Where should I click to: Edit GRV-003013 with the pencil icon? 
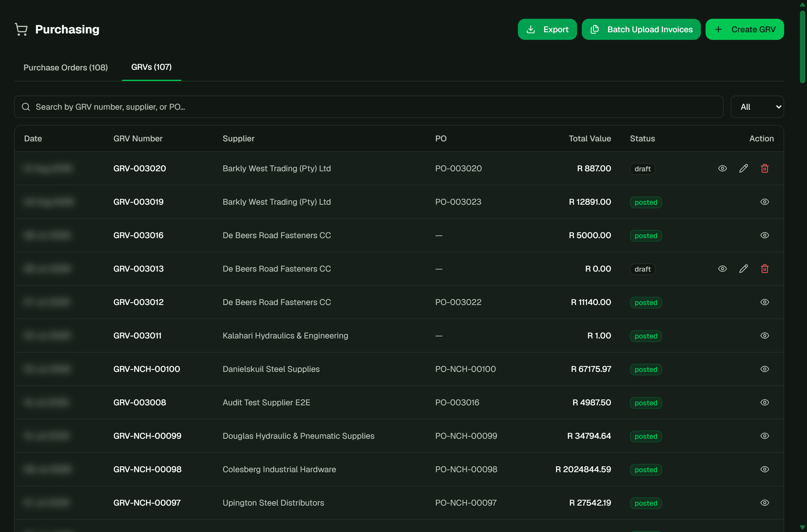point(743,269)
